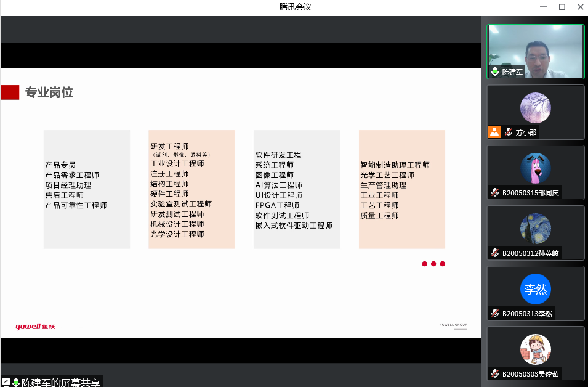Click the orange host badge beside 苏小邵
Viewport: 588px width, 387px height.
[x=494, y=132]
